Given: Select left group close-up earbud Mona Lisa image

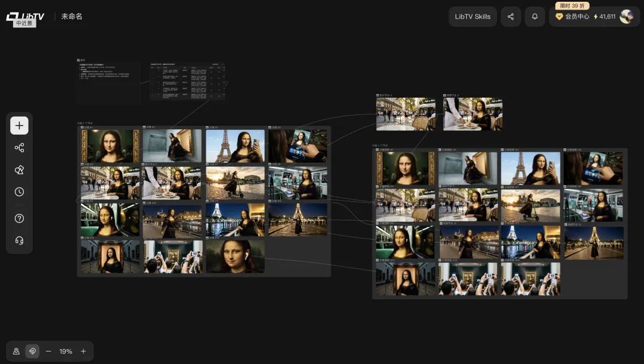Looking at the screenshot, I should coord(236,257).
